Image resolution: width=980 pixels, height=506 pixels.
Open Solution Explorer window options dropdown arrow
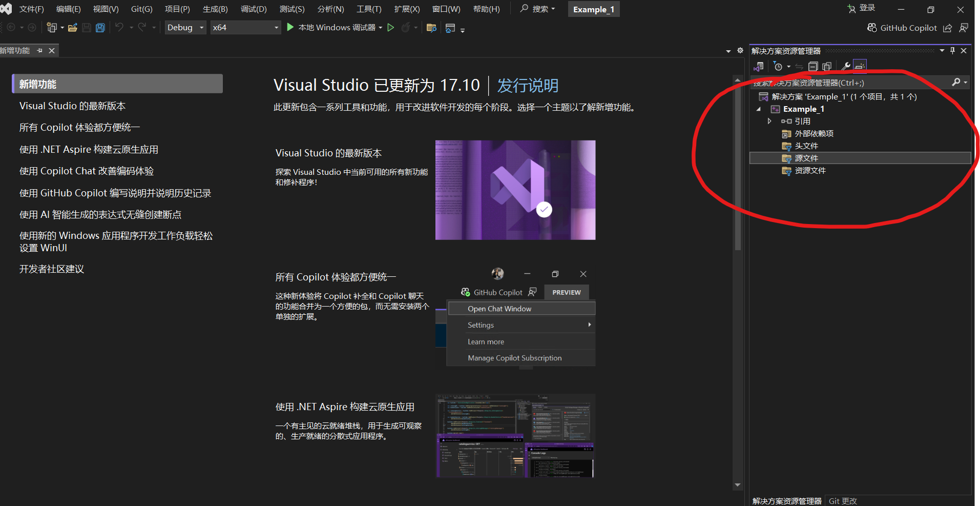[942, 50]
